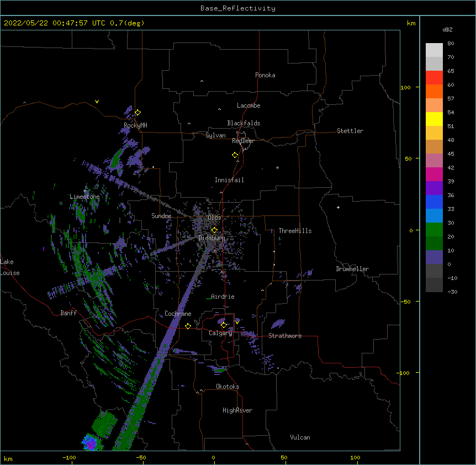Click the Lake Louise label
Image resolution: width=476 pixels, height=465 pixels.
[9, 267]
